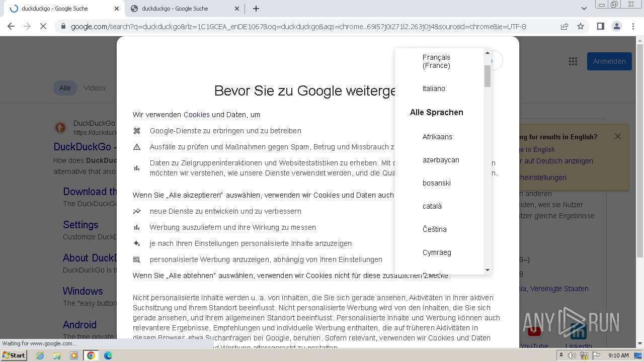Dismiss the English results notice

click(x=618, y=136)
